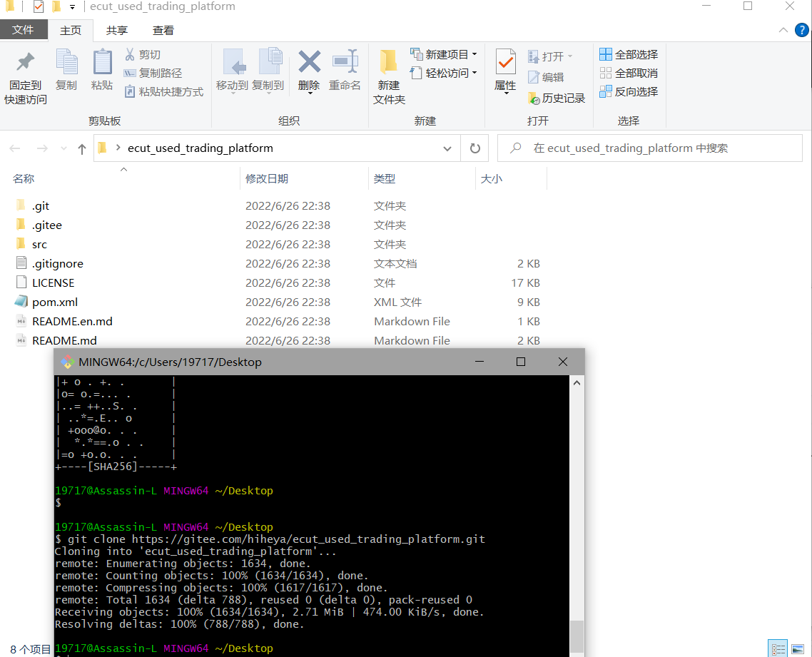Click the Rename icon in ribbon

click(345, 63)
